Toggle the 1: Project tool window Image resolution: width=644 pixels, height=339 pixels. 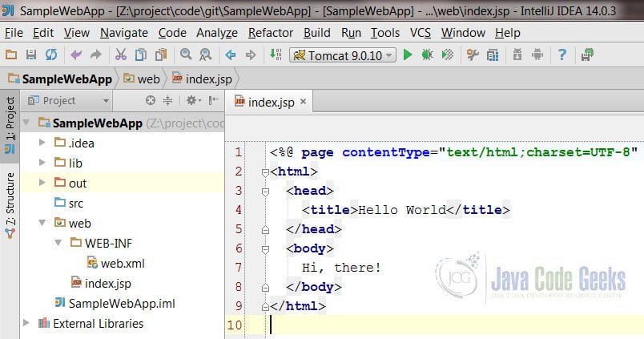point(10,125)
